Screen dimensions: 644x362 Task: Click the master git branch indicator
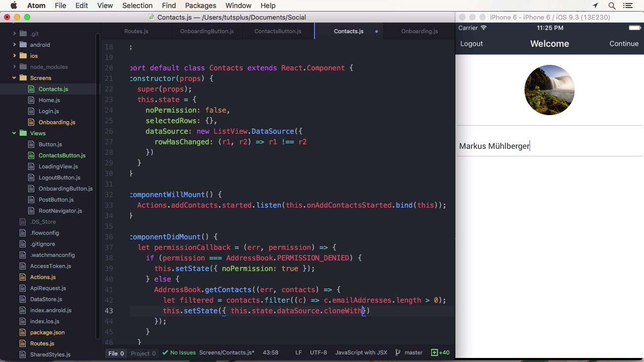click(x=409, y=353)
